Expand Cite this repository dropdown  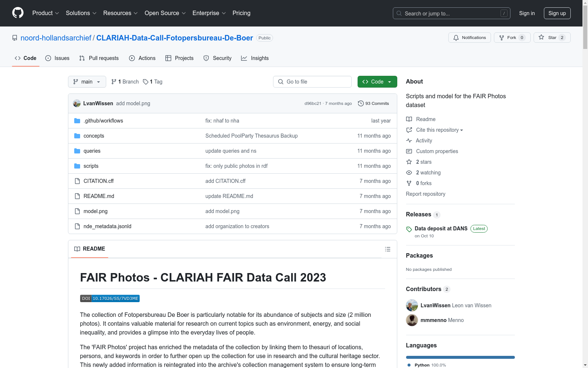[440, 130]
